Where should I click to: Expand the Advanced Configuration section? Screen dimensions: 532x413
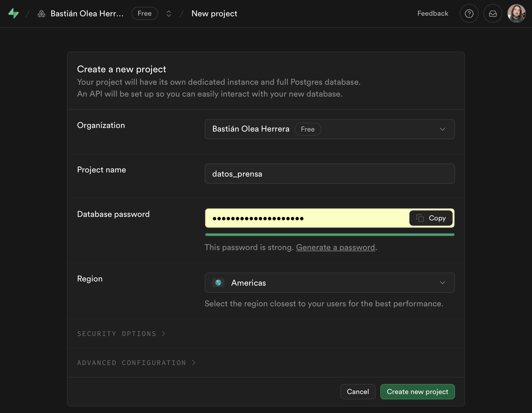(x=136, y=363)
